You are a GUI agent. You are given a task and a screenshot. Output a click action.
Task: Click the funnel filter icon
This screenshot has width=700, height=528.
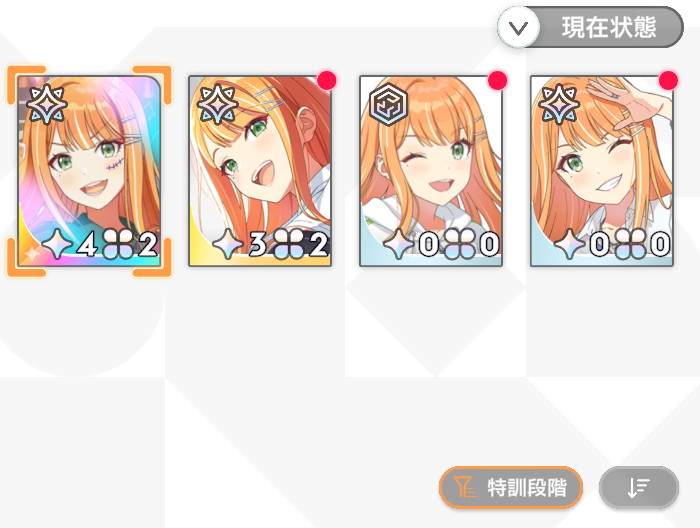(x=464, y=487)
